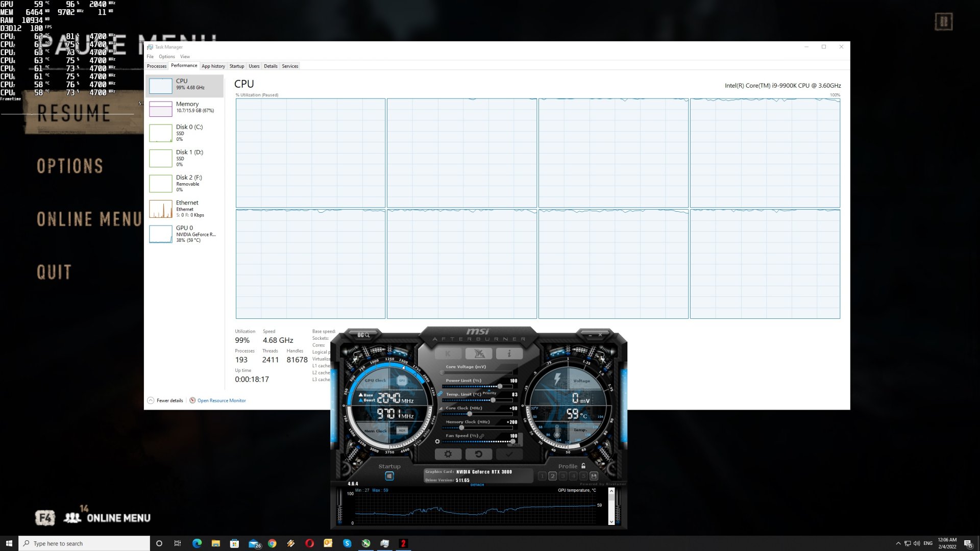
Task: Open Afterburner settings gear button
Action: point(448,454)
